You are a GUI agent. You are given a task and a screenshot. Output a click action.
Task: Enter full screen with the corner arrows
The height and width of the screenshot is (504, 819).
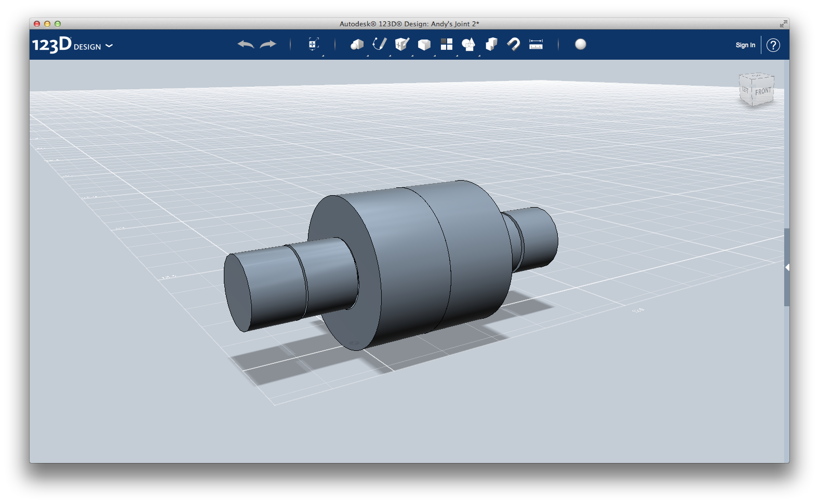(x=783, y=24)
